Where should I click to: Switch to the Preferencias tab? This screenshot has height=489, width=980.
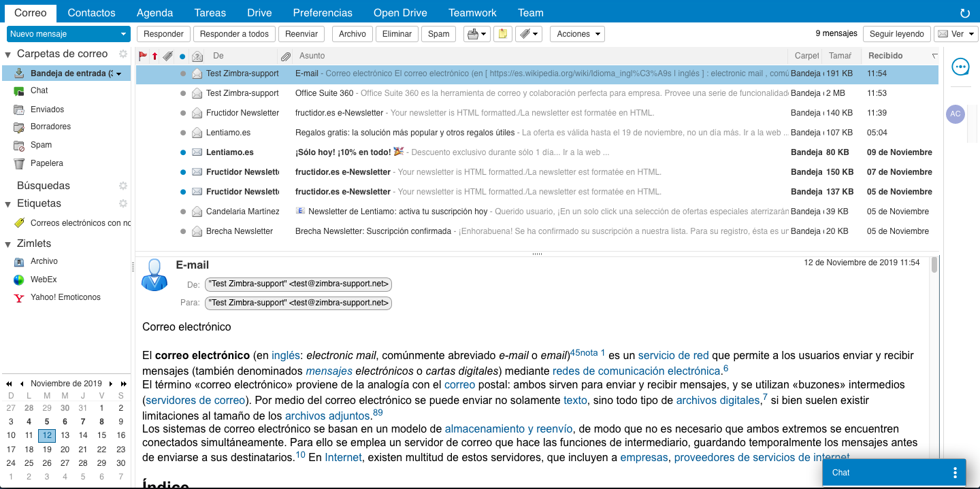point(323,13)
